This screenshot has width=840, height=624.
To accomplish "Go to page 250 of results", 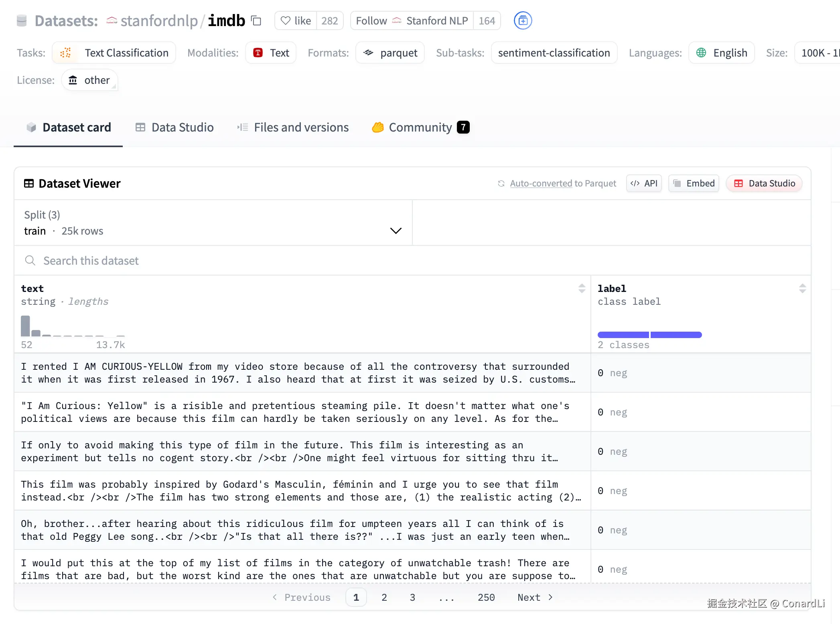I will (486, 597).
